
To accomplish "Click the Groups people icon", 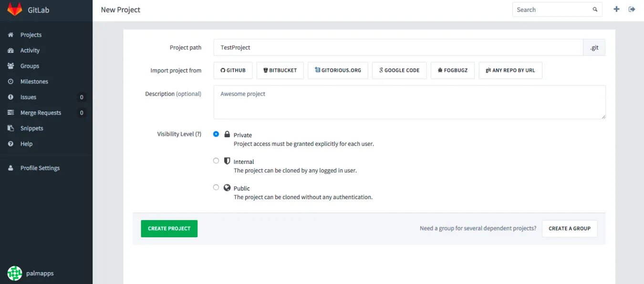I will [10, 66].
